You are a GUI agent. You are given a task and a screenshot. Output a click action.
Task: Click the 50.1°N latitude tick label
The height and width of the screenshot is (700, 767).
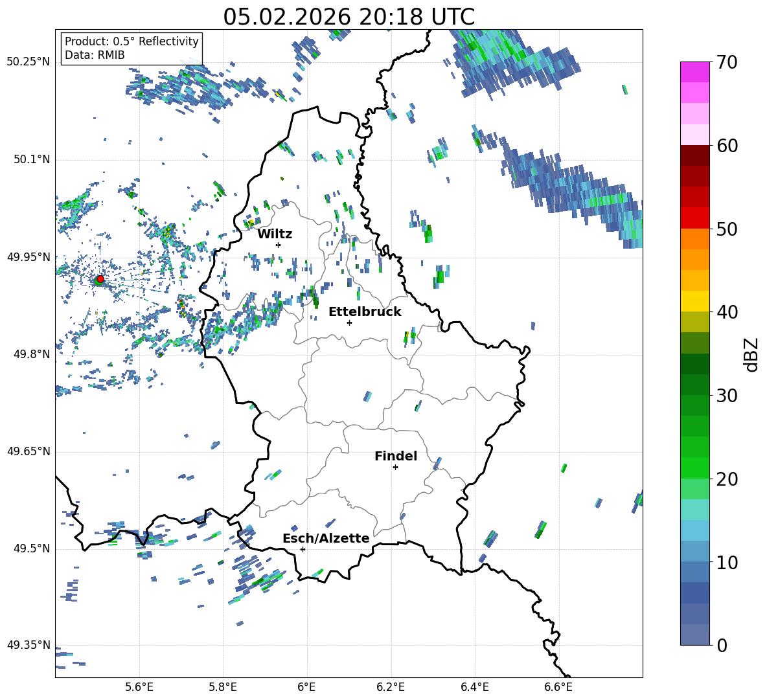31,159
